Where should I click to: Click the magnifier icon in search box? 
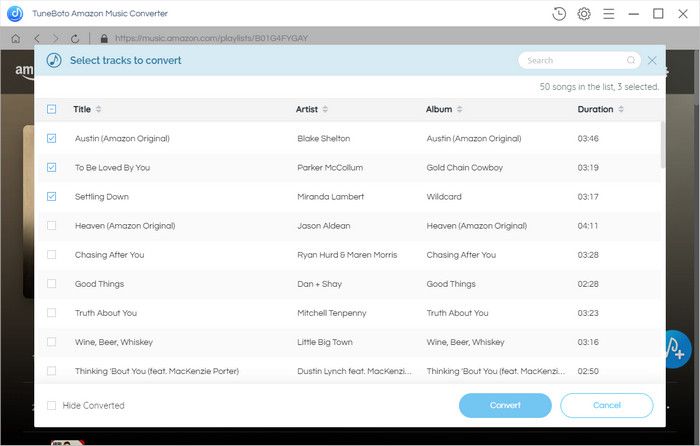coord(630,60)
